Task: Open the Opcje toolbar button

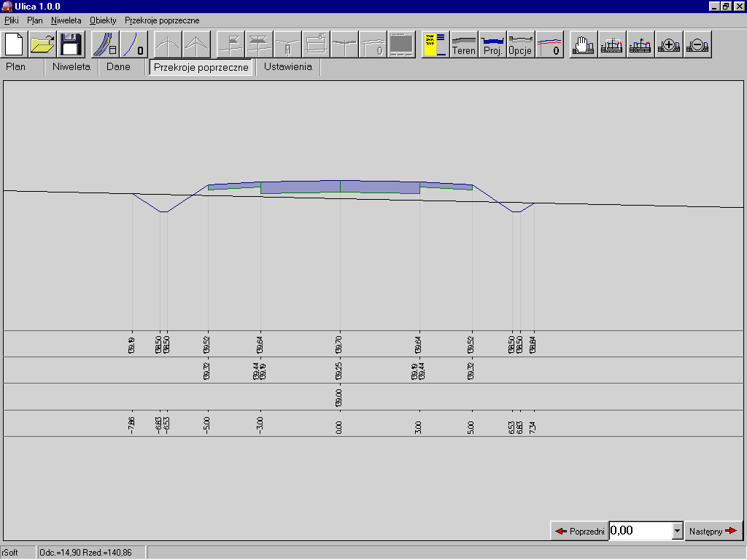Action: click(521, 44)
